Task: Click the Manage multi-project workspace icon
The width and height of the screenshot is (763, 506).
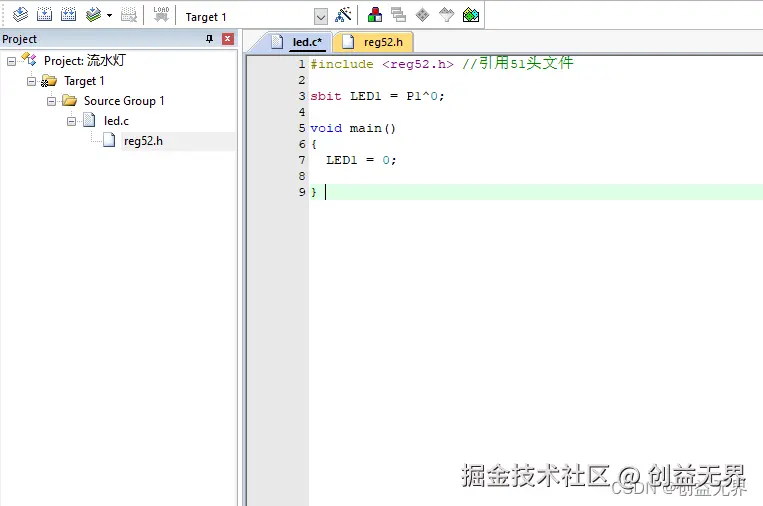Action: pos(398,15)
